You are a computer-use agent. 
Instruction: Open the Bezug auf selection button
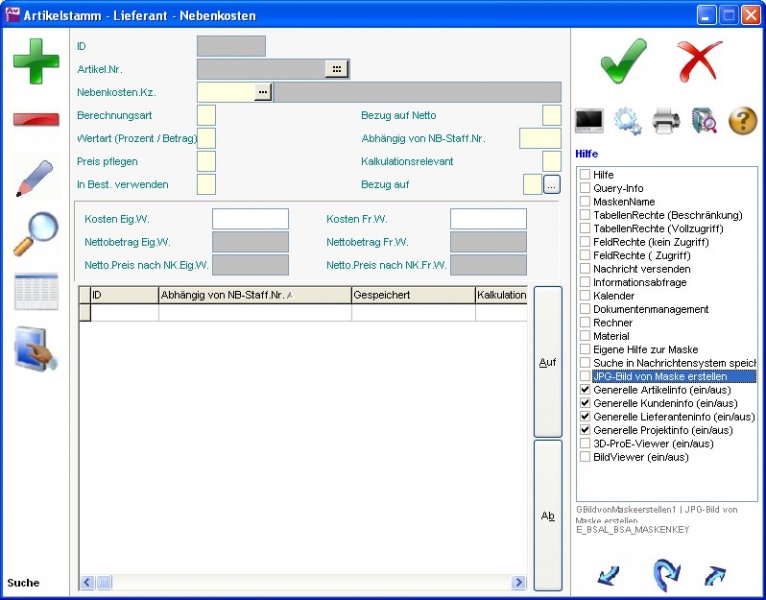point(551,184)
